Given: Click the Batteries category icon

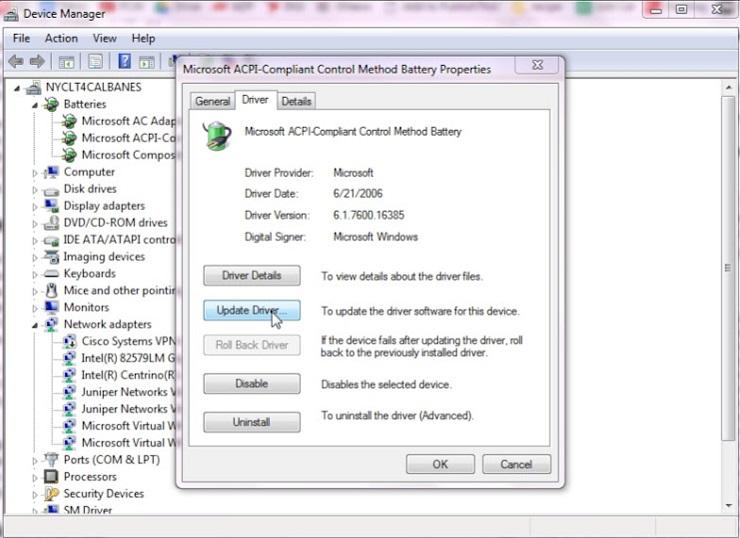Looking at the screenshot, I should click(x=51, y=104).
